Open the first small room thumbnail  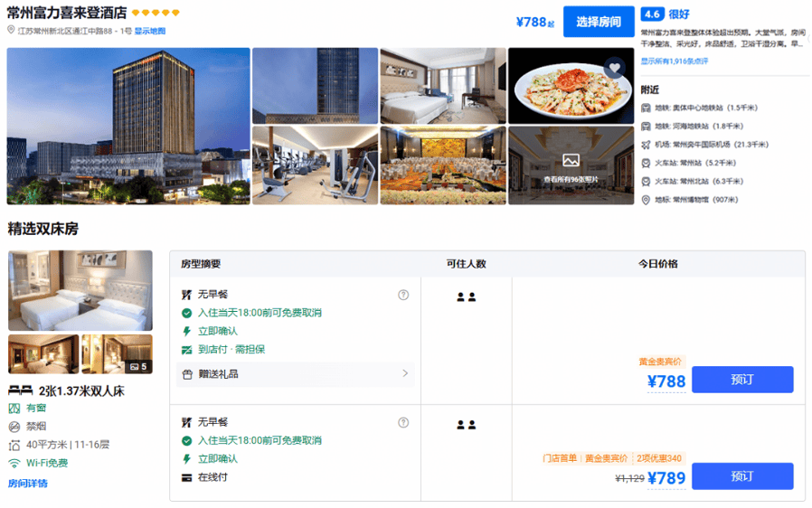[43, 354]
